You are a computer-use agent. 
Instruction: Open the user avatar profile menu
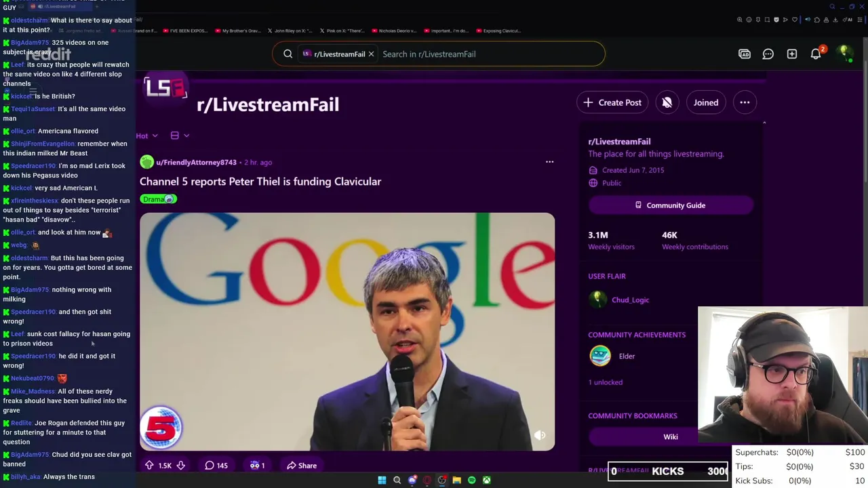[844, 54]
